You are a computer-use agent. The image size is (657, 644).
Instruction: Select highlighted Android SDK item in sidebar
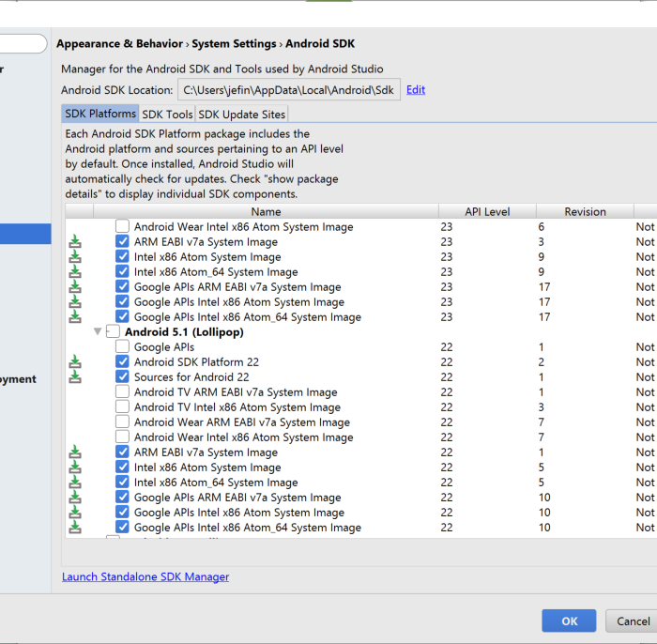(25, 234)
